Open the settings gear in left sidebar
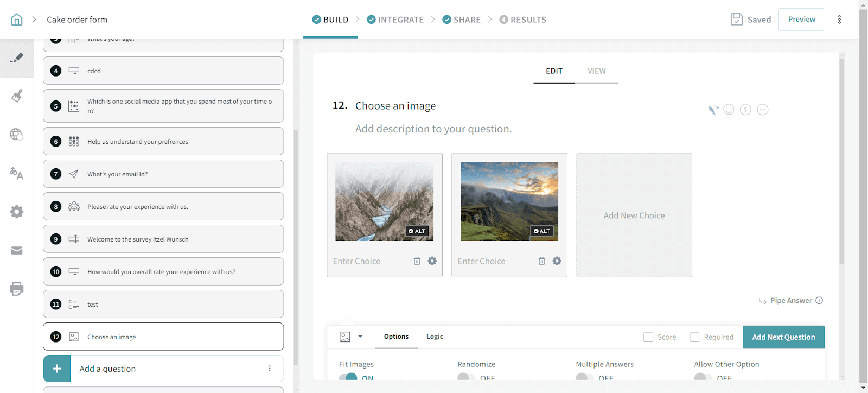This screenshot has height=393, width=868. tap(17, 212)
